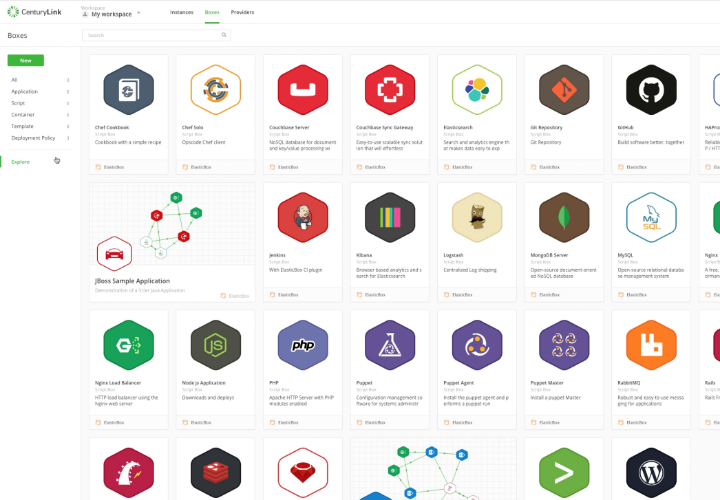The width and height of the screenshot is (720, 500).
Task: Click the Redis stacked-bricks icon
Action: pos(215,473)
